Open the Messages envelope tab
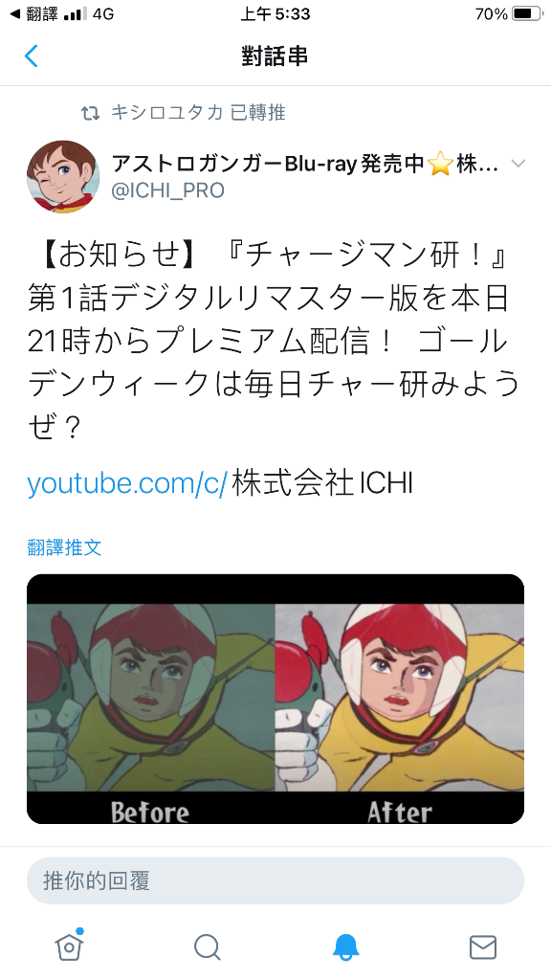The width and height of the screenshot is (551, 980). pyautogui.click(x=483, y=947)
